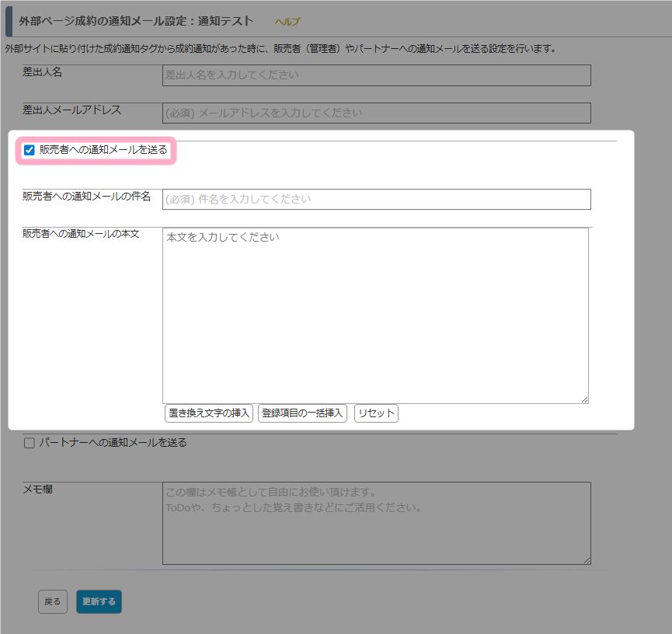The height and width of the screenshot is (634, 672).
Task: Click the 登録項目の一括挿入 button
Action: click(301, 413)
